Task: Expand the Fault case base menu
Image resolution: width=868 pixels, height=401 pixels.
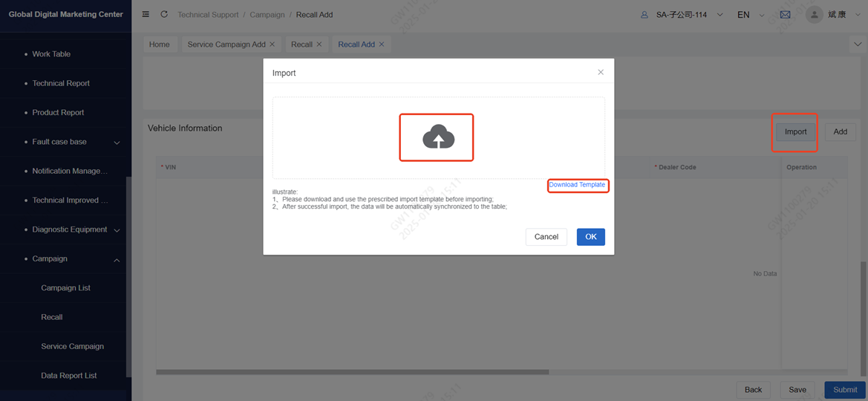Action: coord(117,142)
